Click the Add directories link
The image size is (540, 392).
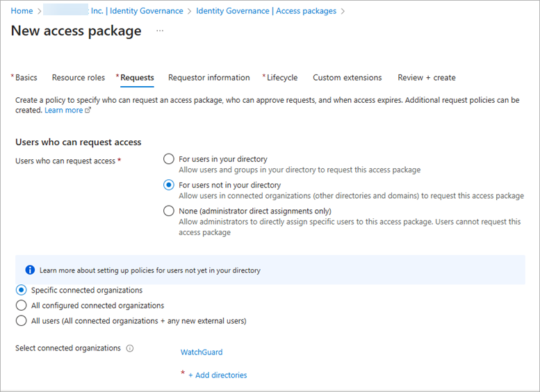(217, 375)
